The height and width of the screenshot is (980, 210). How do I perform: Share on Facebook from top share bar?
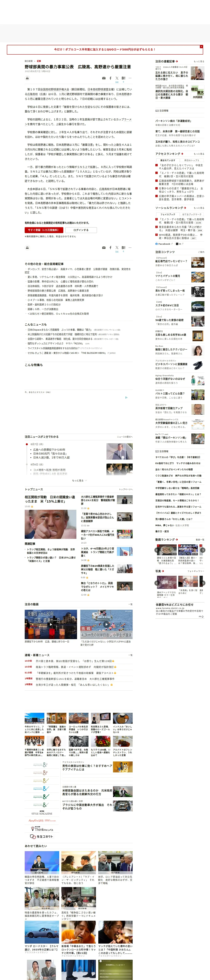tap(111, 78)
